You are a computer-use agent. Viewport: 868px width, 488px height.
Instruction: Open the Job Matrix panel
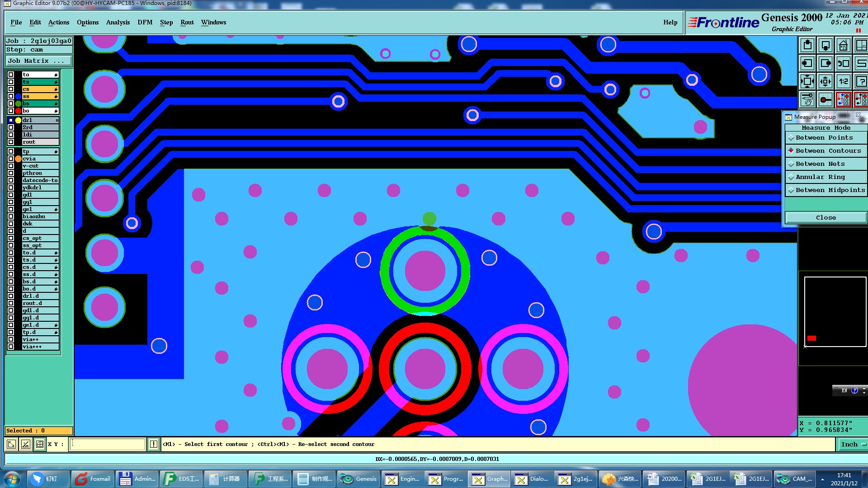(x=38, y=61)
